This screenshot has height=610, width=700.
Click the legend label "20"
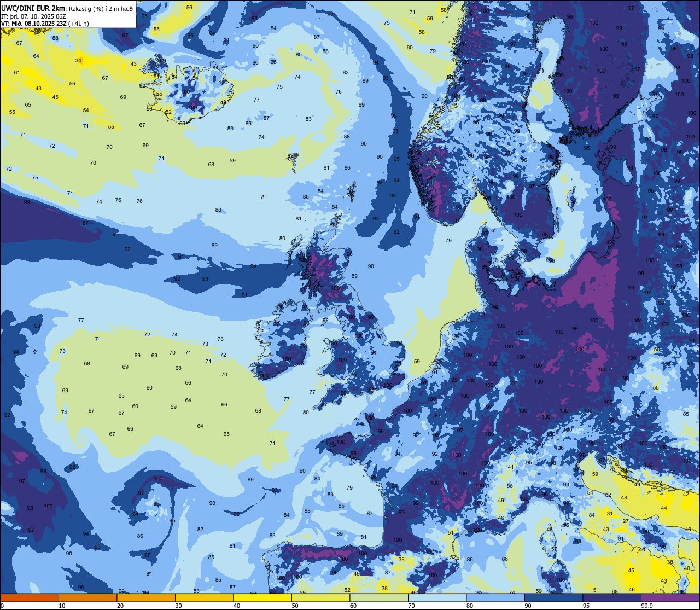[120, 606]
